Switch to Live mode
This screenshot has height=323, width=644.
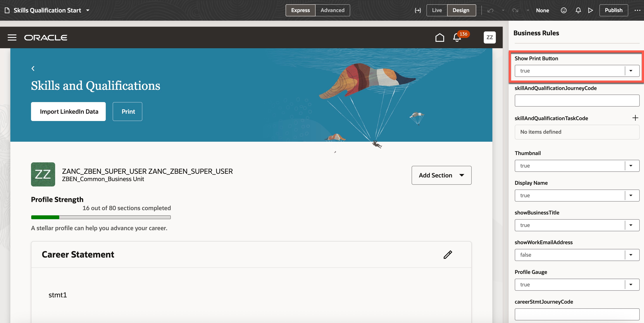click(437, 10)
